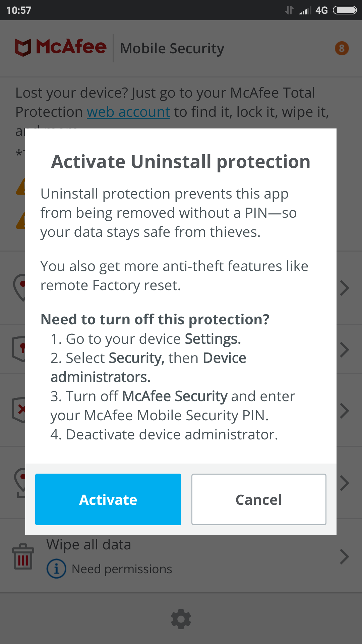362x644 pixels.
Task: Tap the topmost right chevron arrow
Action: click(345, 288)
